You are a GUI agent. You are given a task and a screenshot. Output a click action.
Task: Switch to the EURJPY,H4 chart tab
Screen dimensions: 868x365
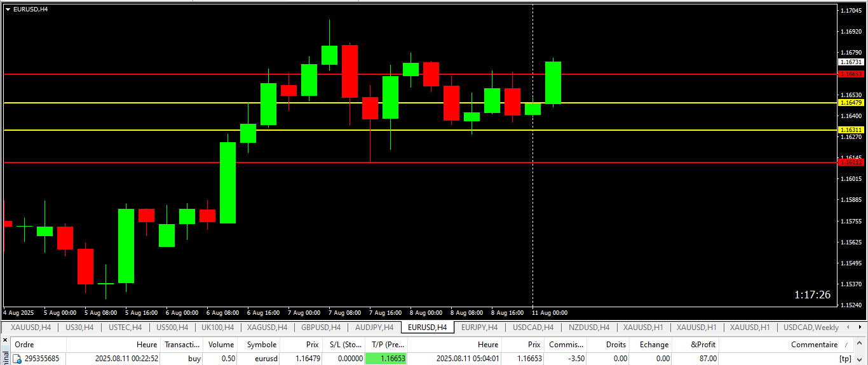(x=480, y=328)
